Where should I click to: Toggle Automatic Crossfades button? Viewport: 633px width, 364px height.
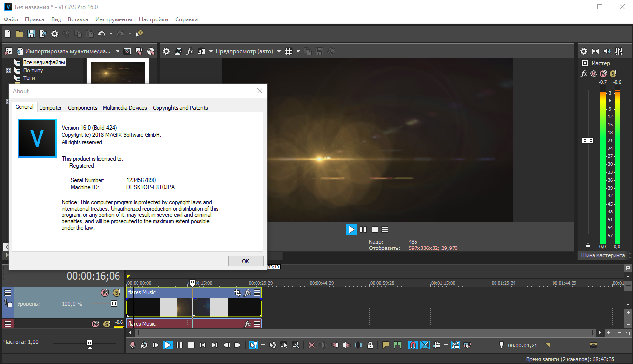(425, 345)
